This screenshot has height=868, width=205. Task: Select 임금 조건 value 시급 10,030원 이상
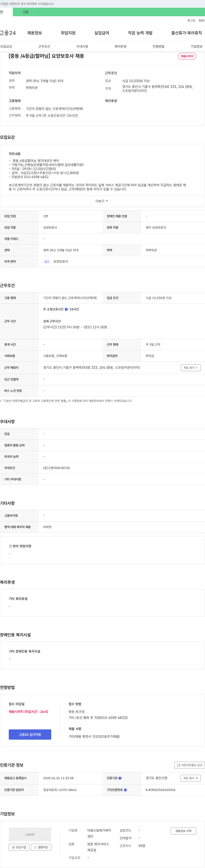[158, 298]
